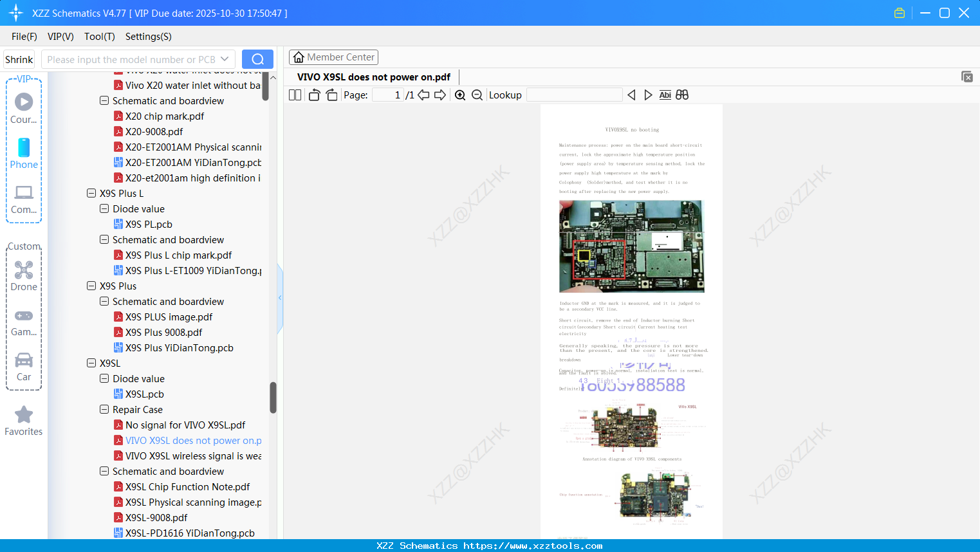Jump to next lookup result

click(x=648, y=95)
